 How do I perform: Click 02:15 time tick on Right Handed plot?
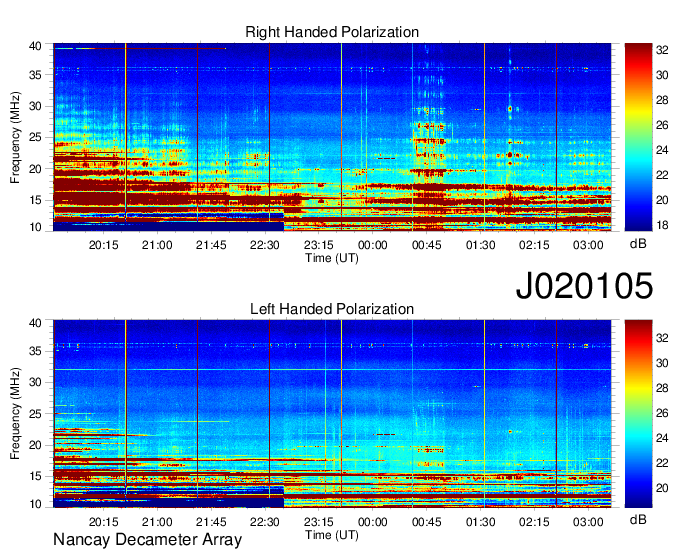click(x=534, y=245)
